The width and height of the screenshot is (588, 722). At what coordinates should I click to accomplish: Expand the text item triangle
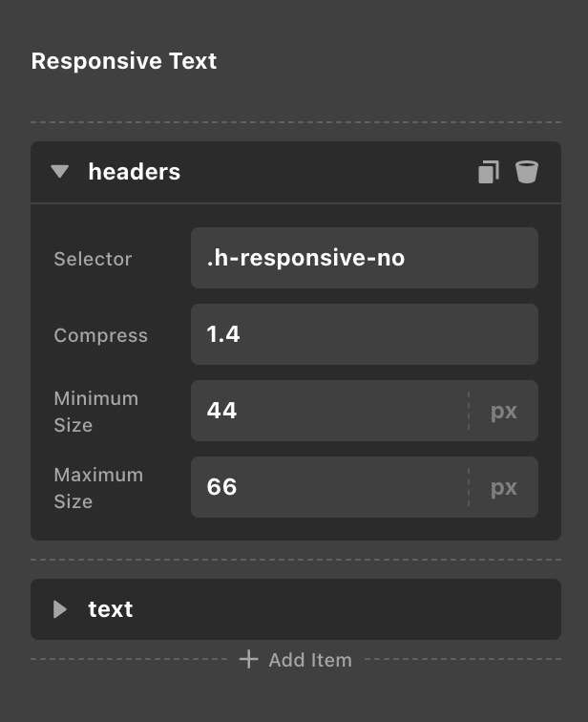60,609
